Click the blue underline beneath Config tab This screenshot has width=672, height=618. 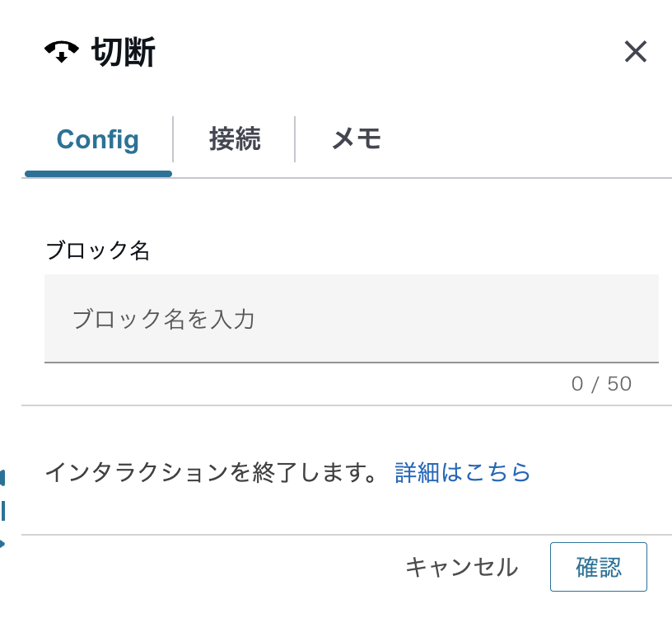98,174
